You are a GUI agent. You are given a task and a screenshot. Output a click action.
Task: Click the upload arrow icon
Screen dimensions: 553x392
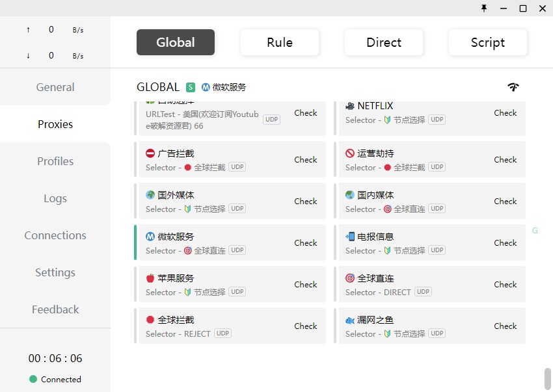click(x=28, y=30)
